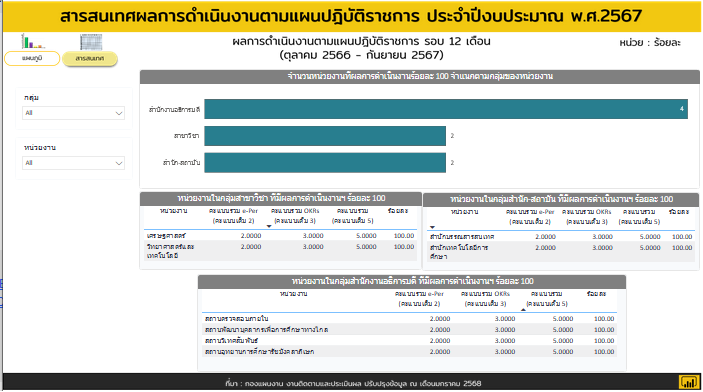Click the sort arrow in สำนัก-สถาบัน table header

[432, 227]
